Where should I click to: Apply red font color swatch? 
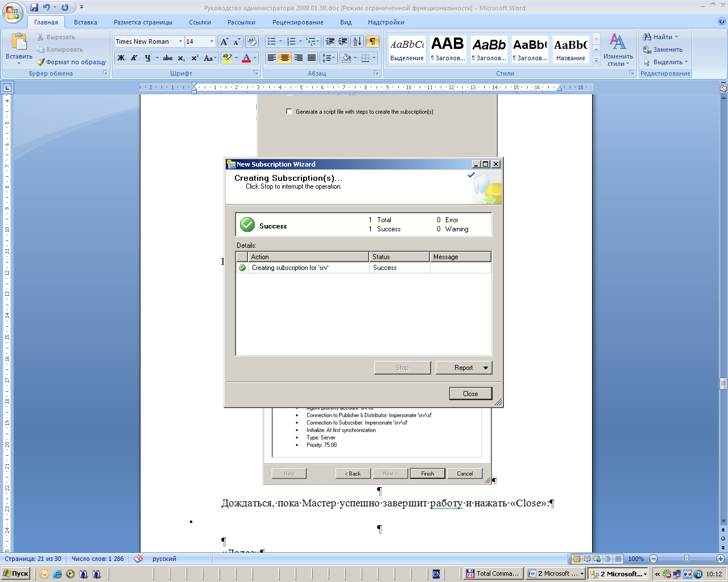246,58
